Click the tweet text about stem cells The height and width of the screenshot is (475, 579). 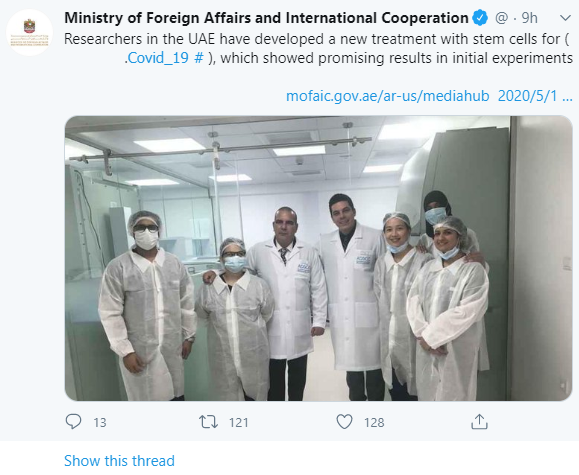(x=318, y=48)
